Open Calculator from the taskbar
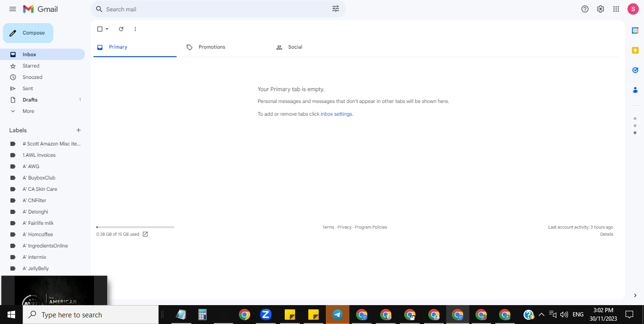Viewport: 644px width, 324px height. tap(203, 315)
